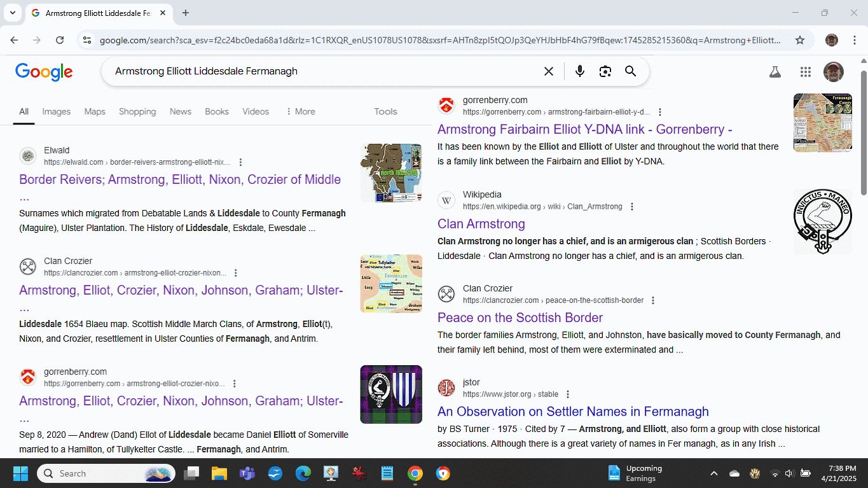Viewport: 868px width, 488px height.
Task: Open a new browser tab
Action: [186, 13]
